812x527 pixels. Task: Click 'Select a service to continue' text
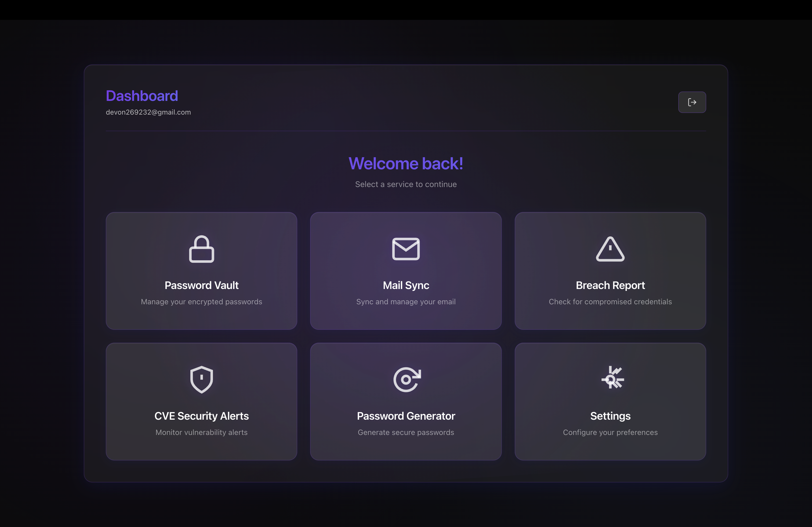click(x=406, y=184)
